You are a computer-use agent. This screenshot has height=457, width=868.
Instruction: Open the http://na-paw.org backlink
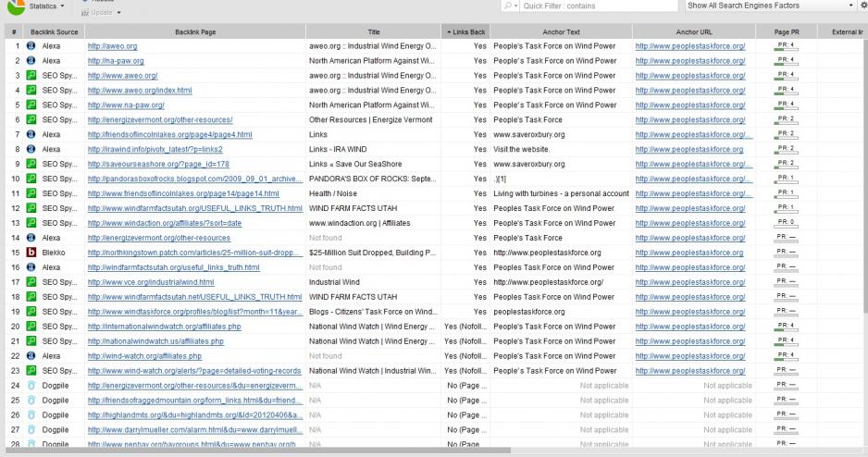click(x=116, y=61)
